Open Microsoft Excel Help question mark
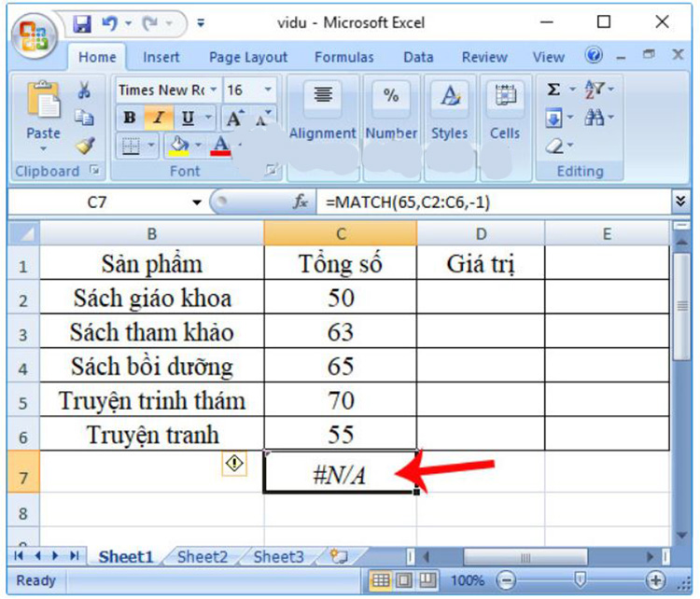The width and height of the screenshot is (700, 599). tap(594, 56)
